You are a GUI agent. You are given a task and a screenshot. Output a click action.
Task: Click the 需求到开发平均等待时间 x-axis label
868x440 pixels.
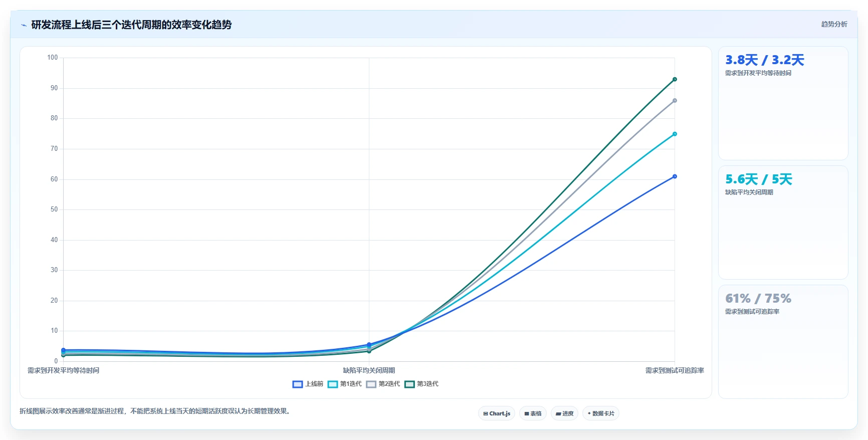click(x=63, y=370)
